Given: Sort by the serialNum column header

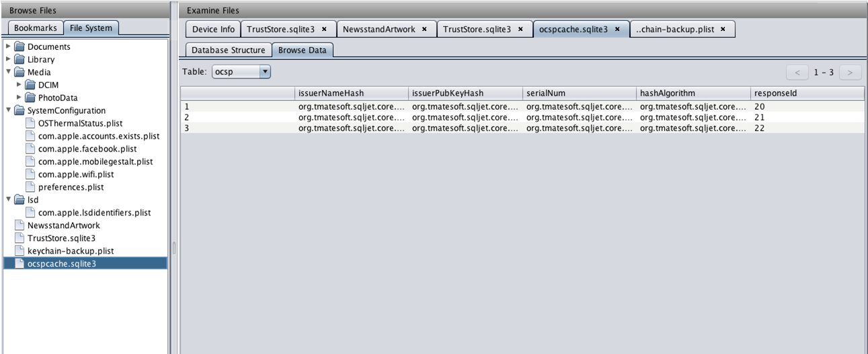Looking at the screenshot, I should click(579, 94).
